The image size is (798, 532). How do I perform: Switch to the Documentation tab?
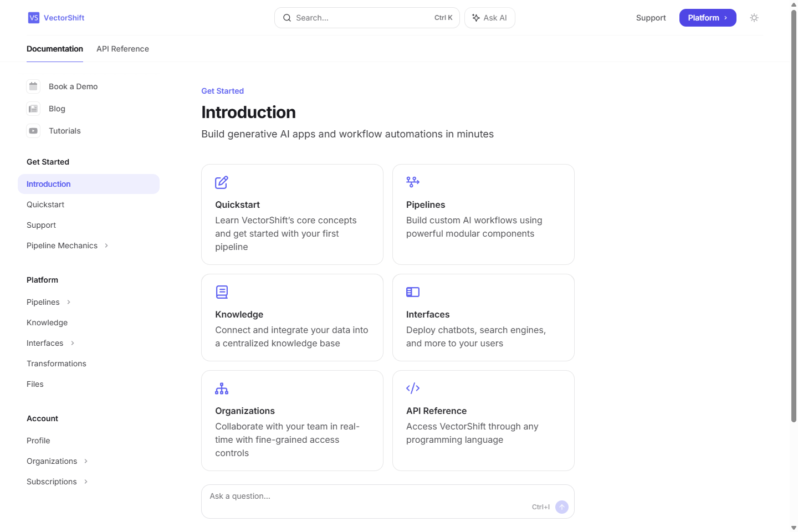(x=55, y=49)
